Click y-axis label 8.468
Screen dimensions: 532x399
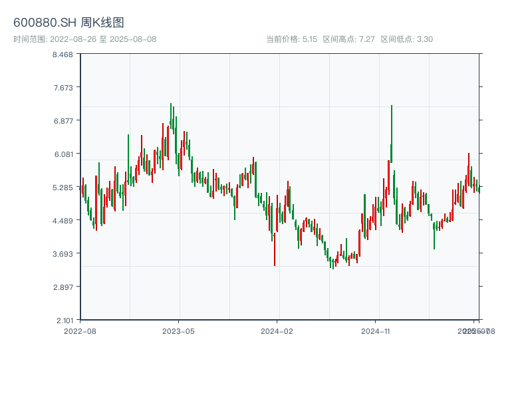63,55
